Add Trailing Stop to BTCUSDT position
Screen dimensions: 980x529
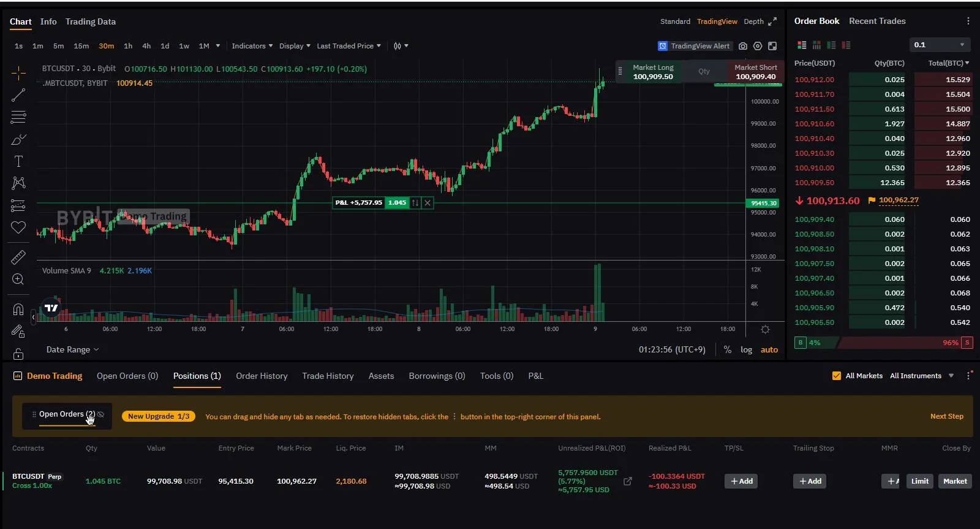coord(810,481)
